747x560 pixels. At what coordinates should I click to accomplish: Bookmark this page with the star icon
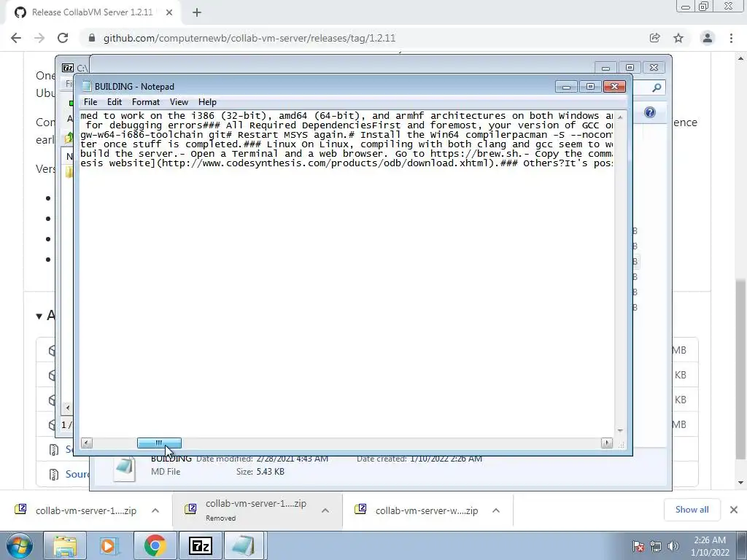[678, 38]
